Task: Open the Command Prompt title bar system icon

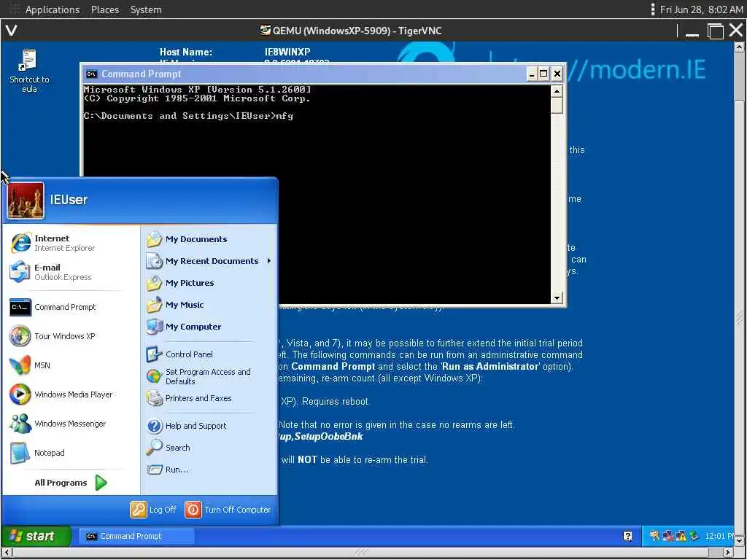Action: tap(91, 74)
